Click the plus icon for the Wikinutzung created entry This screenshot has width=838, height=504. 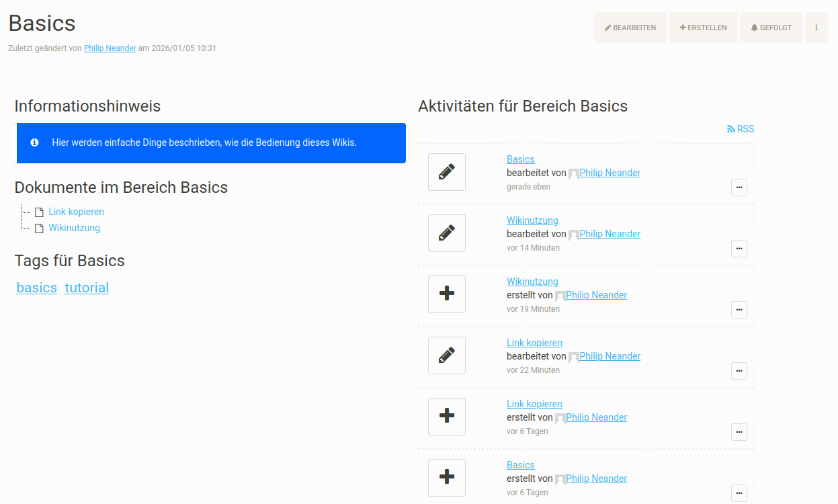446,294
